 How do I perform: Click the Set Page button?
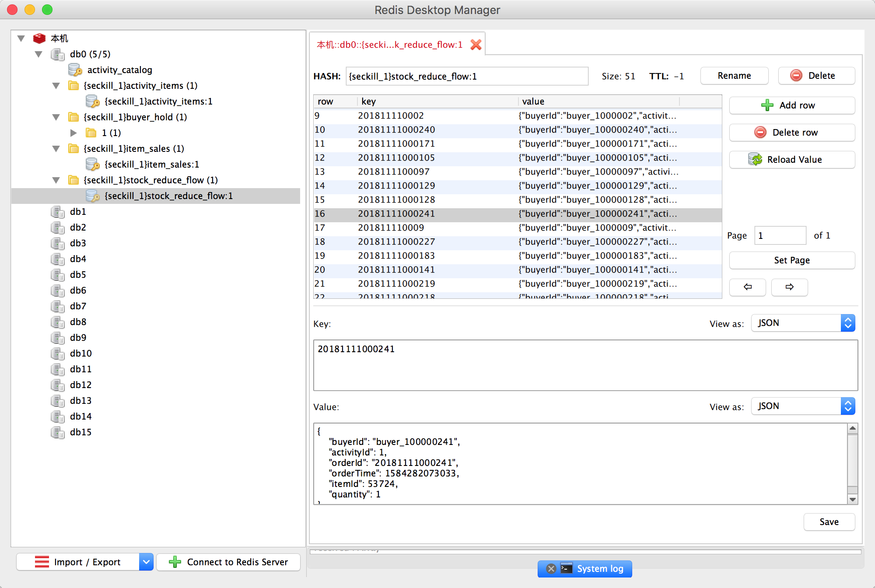pos(792,260)
